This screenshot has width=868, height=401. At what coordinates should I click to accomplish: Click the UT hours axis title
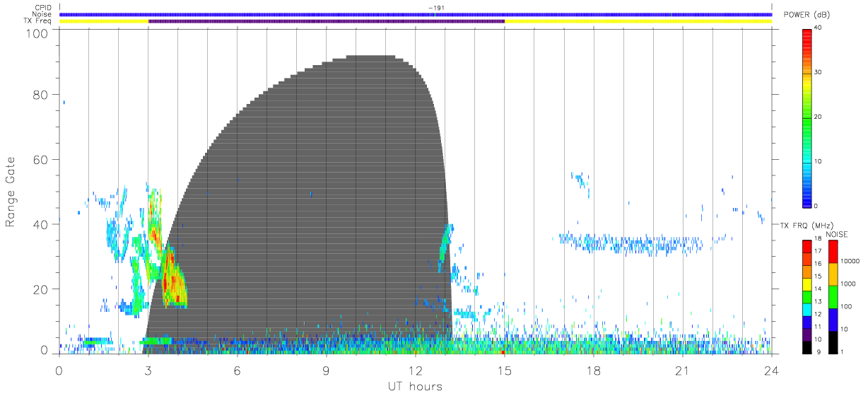point(415,386)
